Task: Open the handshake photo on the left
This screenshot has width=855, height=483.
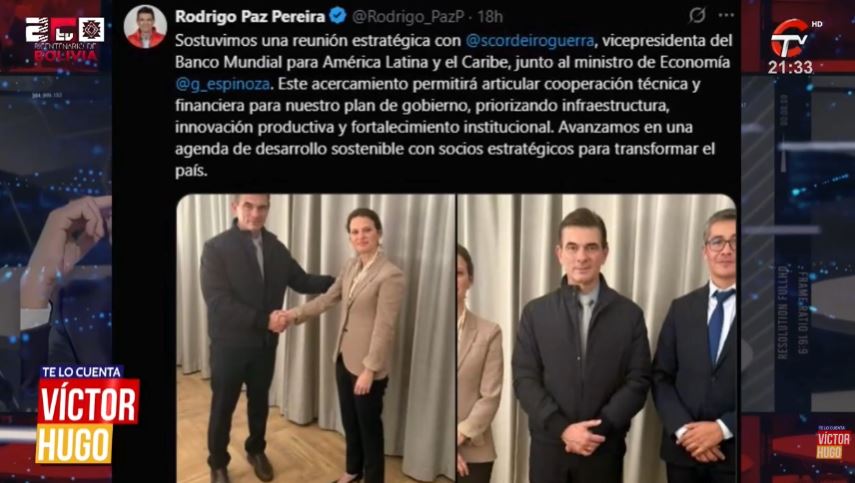Action: pyautogui.click(x=315, y=338)
